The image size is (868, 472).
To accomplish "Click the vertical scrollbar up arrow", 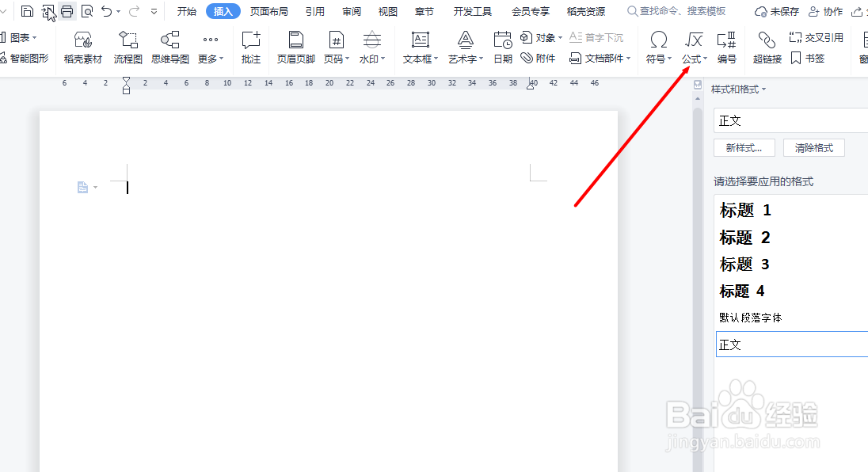I will 698,98.
